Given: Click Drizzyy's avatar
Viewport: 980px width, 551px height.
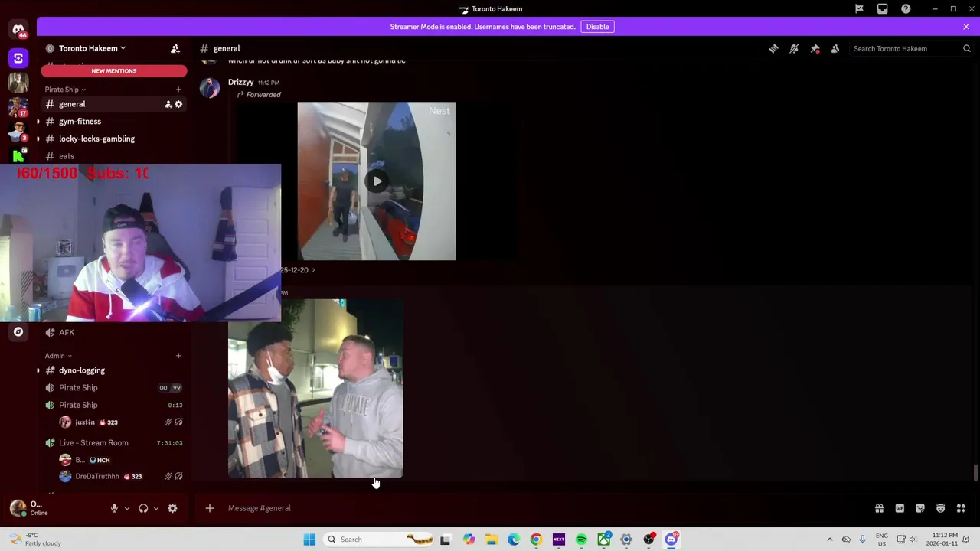Looking at the screenshot, I should (x=210, y=86).
